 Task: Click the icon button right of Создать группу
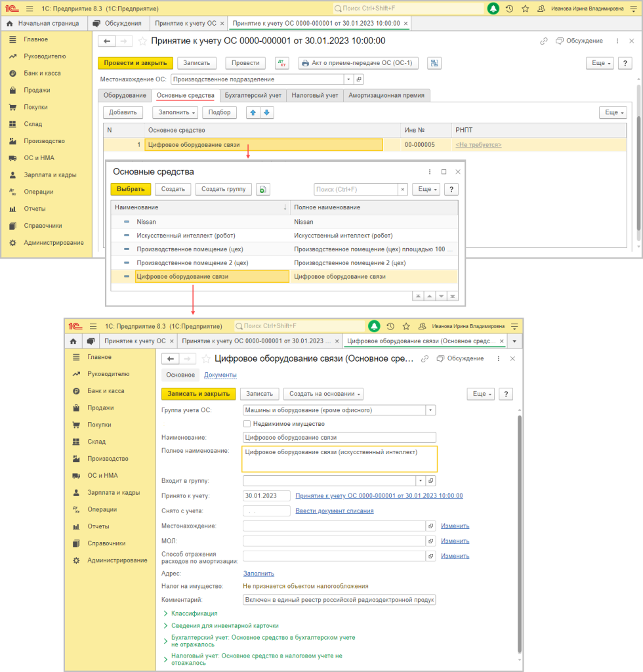pyautogui.click(x=262, y=189)
